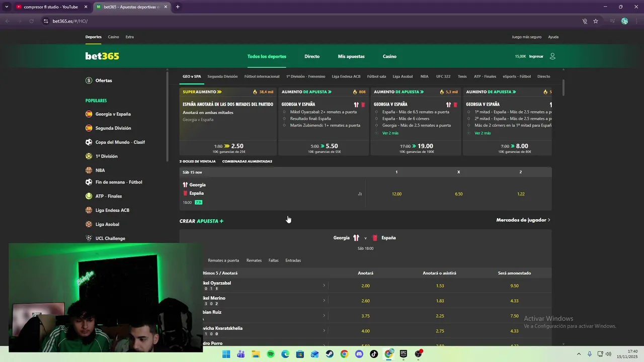Expand 'Ver 2 más' under 8.00 boost card
Image resolution: width=644 pixels, height=362 pixels.
(482, 133)
